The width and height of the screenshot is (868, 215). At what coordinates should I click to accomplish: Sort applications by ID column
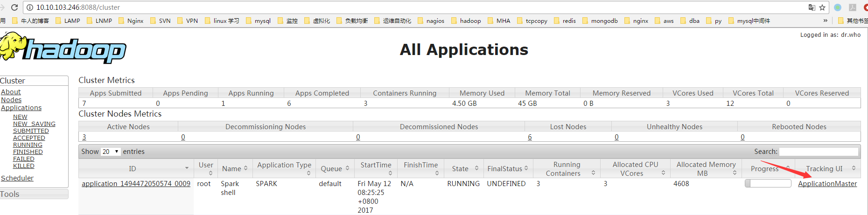136,168
